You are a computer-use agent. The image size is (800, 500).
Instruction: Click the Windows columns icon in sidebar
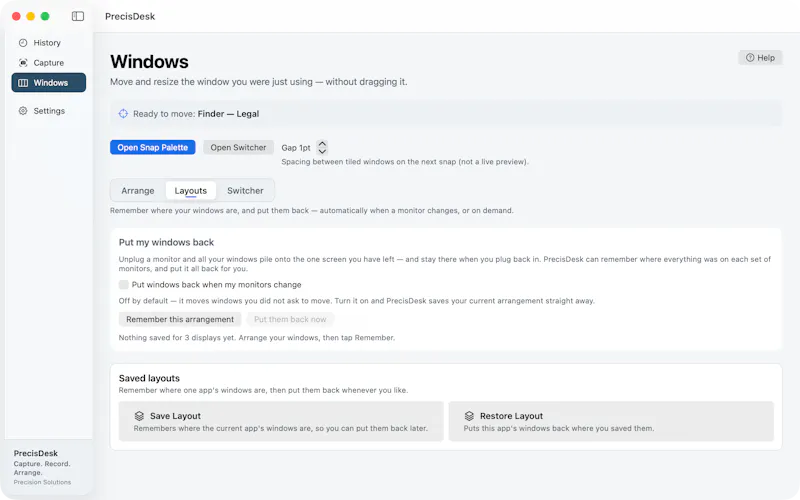23,83
